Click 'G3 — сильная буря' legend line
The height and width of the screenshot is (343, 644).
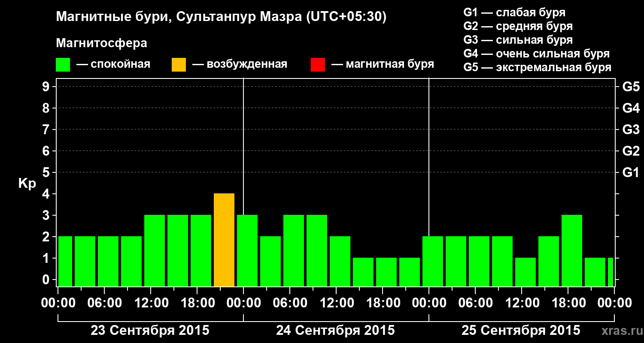pyautogui.click(x=518, y=40)
